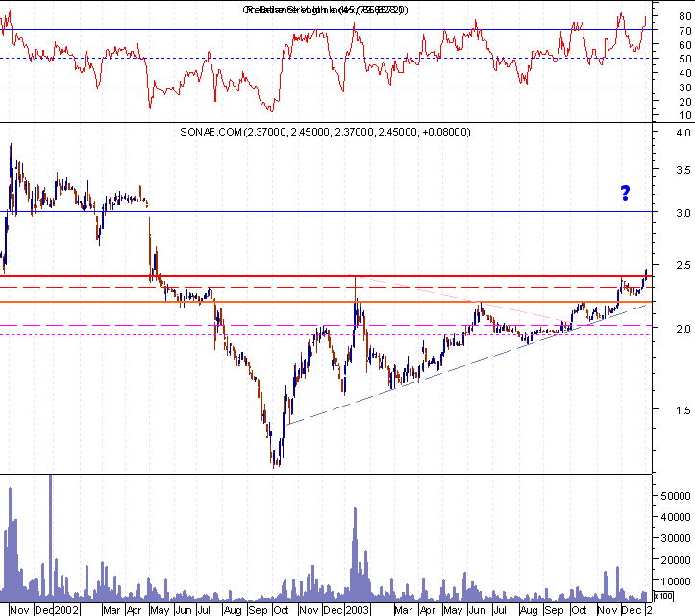
Task: Pick the 20000 volume axis label
Action: (676, 560)
